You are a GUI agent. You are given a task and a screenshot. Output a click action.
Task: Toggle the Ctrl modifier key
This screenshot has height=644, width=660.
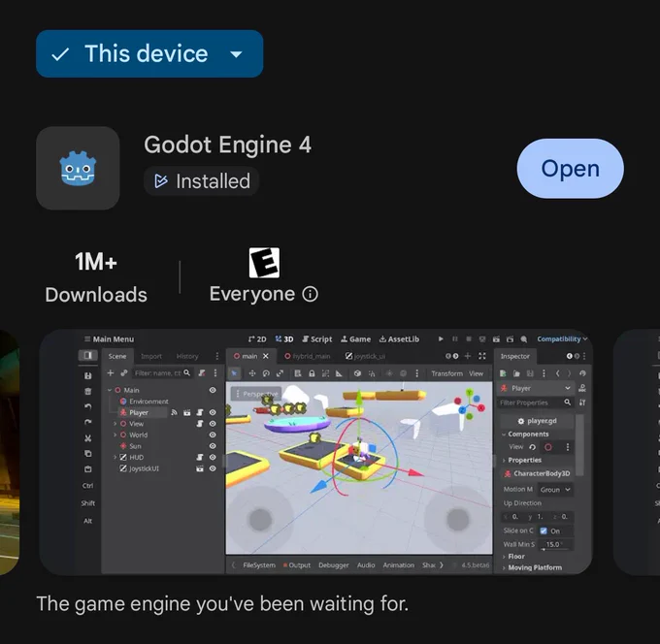(x=87, y=486)
